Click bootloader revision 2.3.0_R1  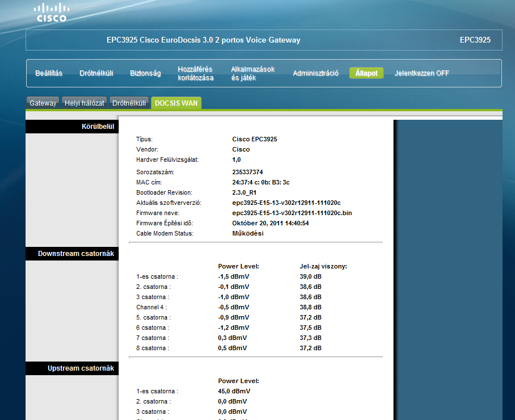pos(244,192)
